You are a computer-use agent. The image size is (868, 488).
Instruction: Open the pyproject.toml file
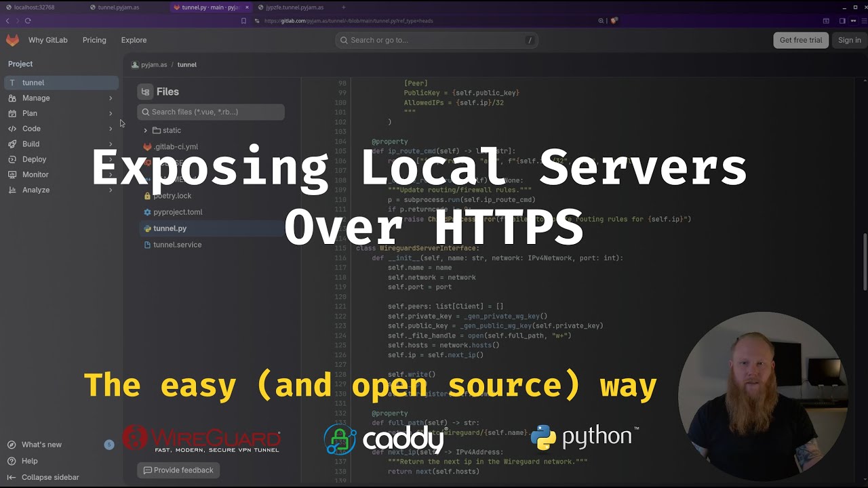[x=178, y=212]
